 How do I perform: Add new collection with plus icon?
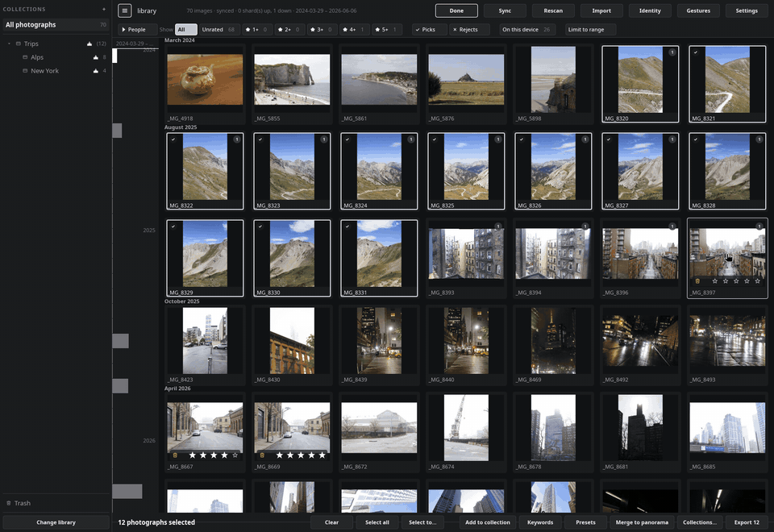click(104, 9)
